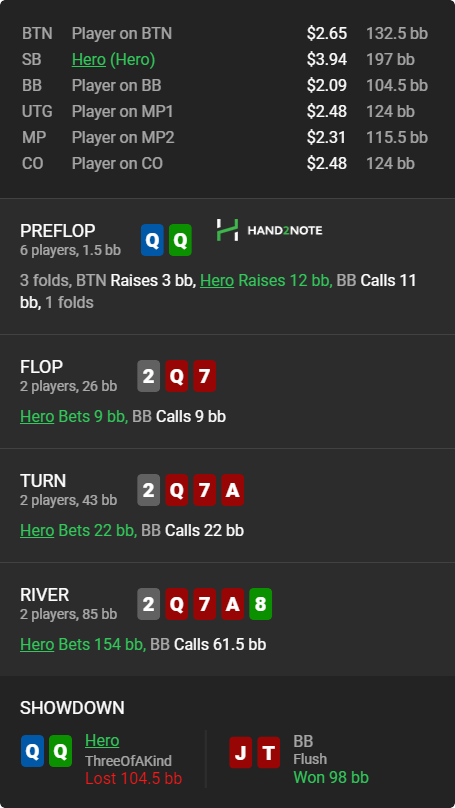
Task: Click the Hero link in preflop action
Action: [217, 280]
